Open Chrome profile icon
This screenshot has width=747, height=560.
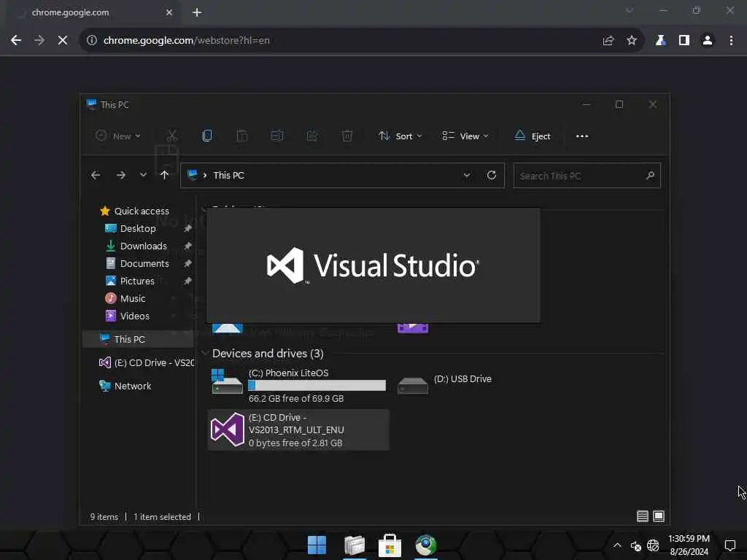tap(708, 41)
